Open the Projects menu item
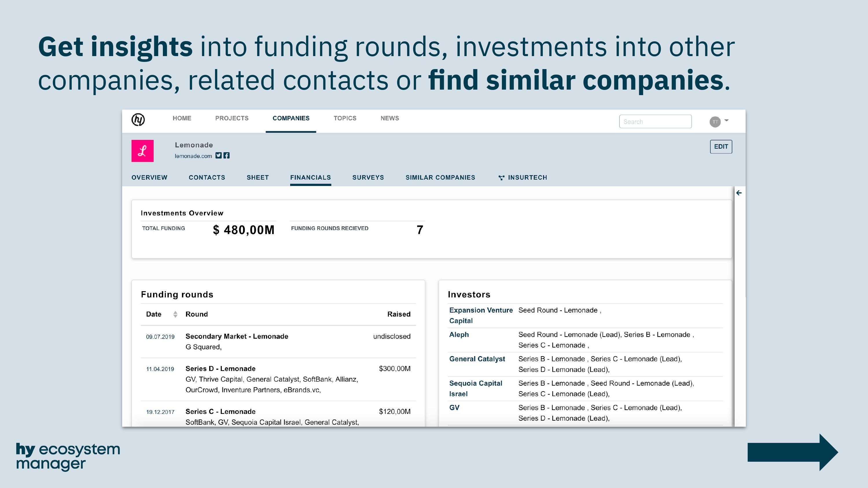This screenshot has width=868, height=488. (x=232, y=118)
